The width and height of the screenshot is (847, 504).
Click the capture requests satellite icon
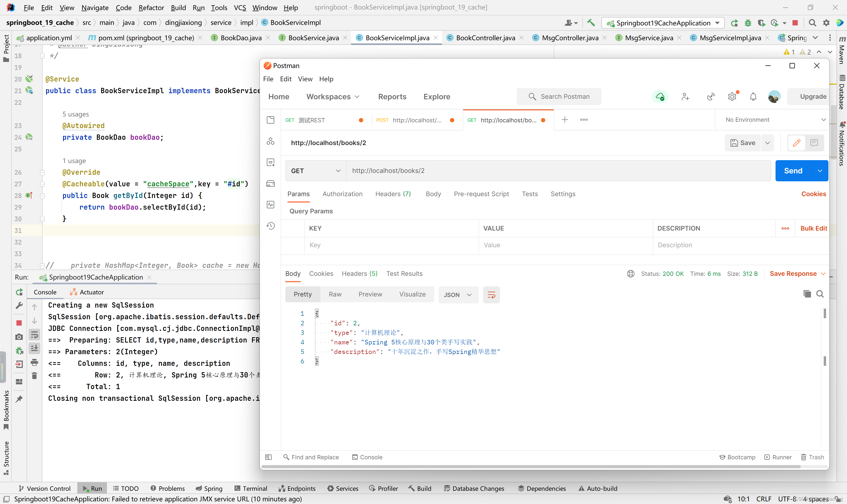(x=710, y=97)
